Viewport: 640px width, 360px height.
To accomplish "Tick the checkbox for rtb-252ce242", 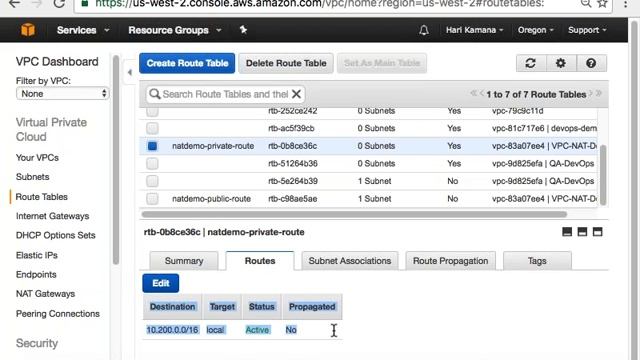I will coord(152,111).
